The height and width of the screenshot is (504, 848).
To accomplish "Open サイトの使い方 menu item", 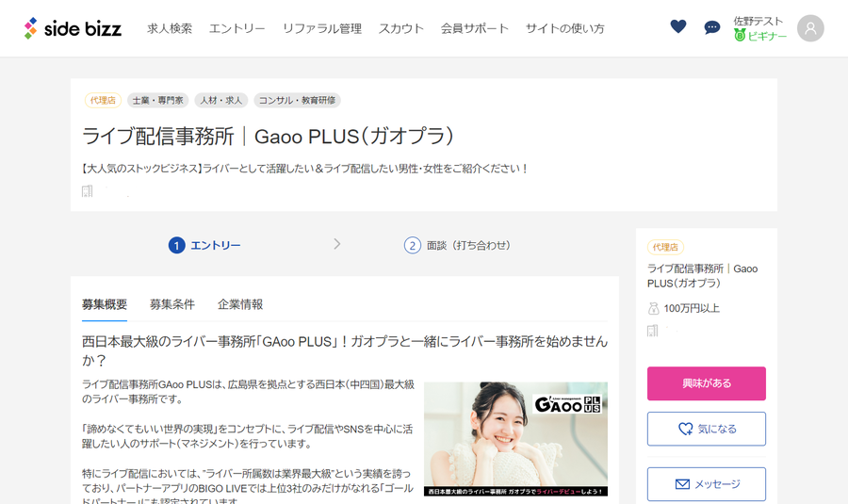I will tap(564, 28).
